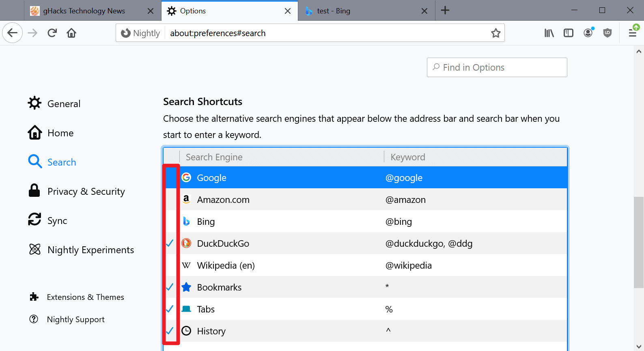Viewport: 644px width, 351px height.
Task: Enable the Bing shortcut checkbox
Action: click(170, 221)
